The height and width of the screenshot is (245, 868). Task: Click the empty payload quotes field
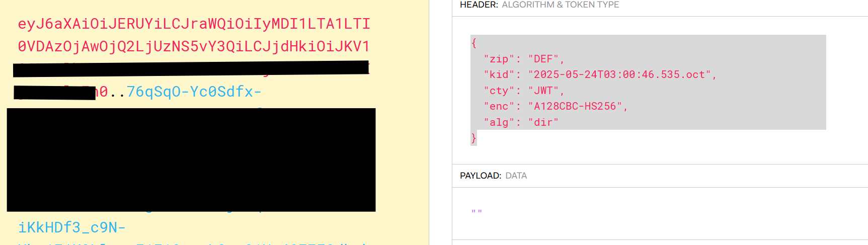click(477, 212)
